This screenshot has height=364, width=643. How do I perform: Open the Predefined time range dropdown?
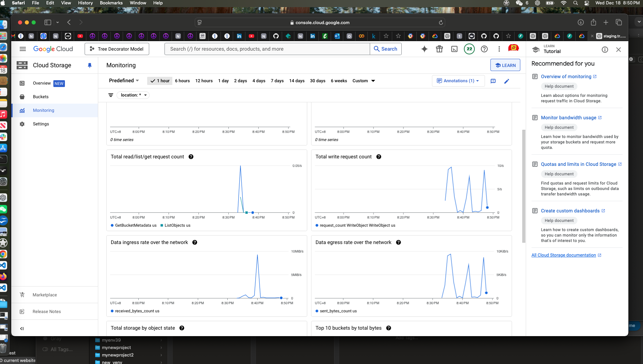[x=124, y=81]
